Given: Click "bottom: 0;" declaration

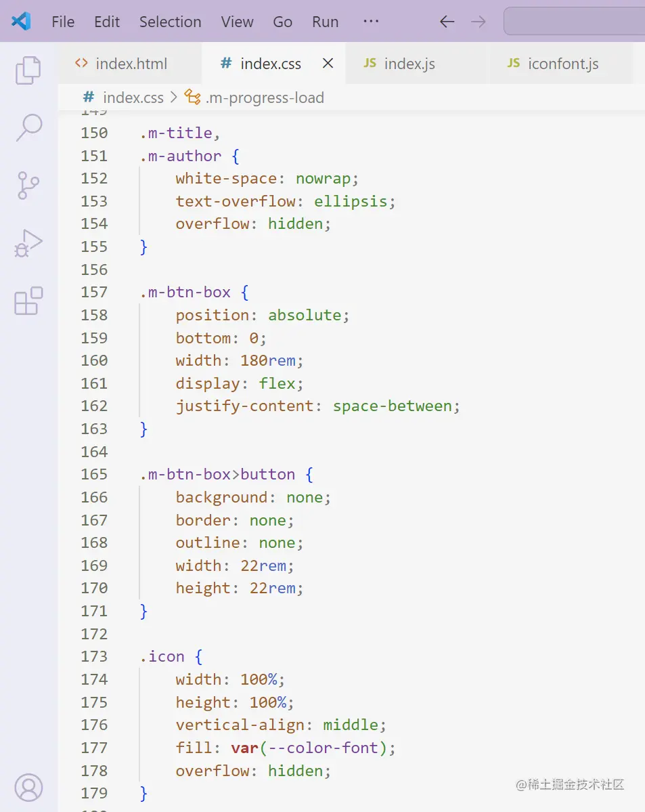Looking at the screenshot, I should 221,338.
